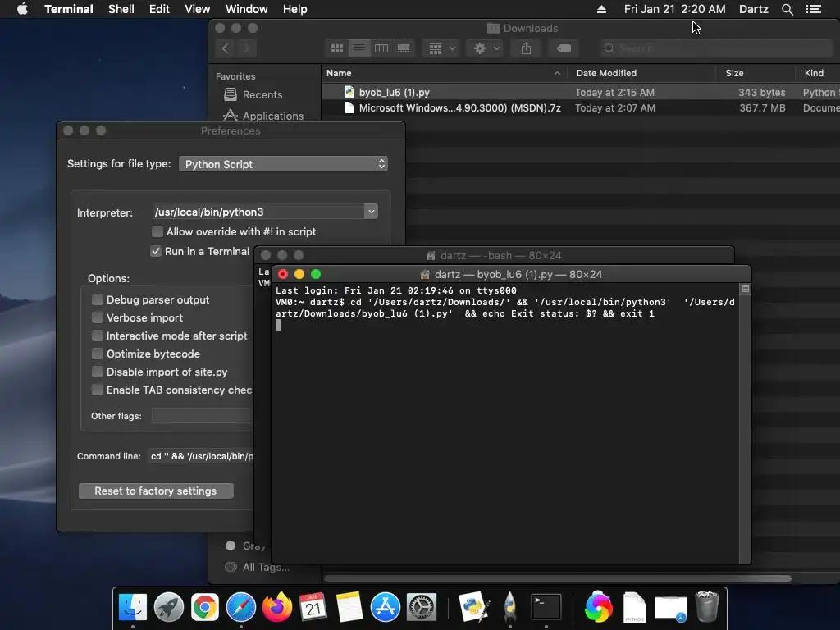Click the Finder Search field

coord(718,48)
